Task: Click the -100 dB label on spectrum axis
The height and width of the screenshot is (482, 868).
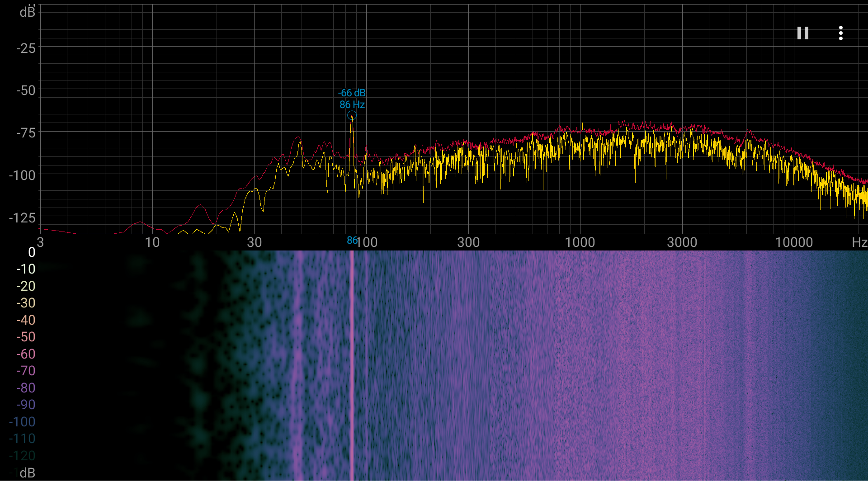Action: (22, 175)
